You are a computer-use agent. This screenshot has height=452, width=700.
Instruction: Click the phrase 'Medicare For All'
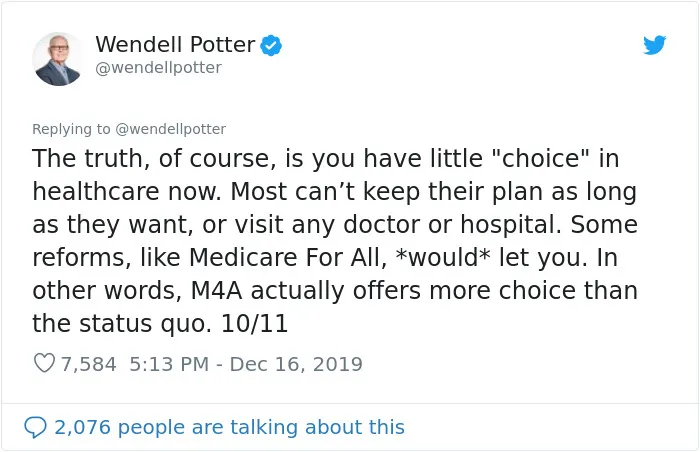[288, 257]
